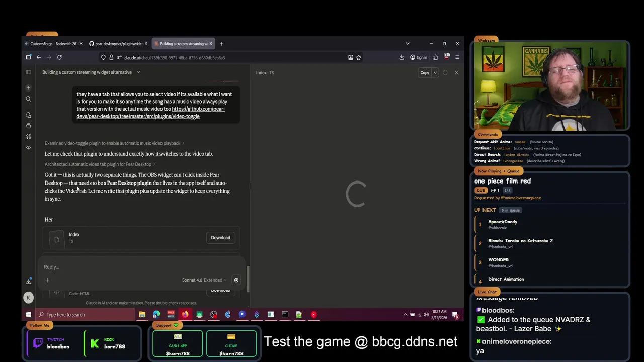The height and width of the screenshot is (362, 644).
Task: Open the Code icon in Claude sidebar
Action: [28, 148]
